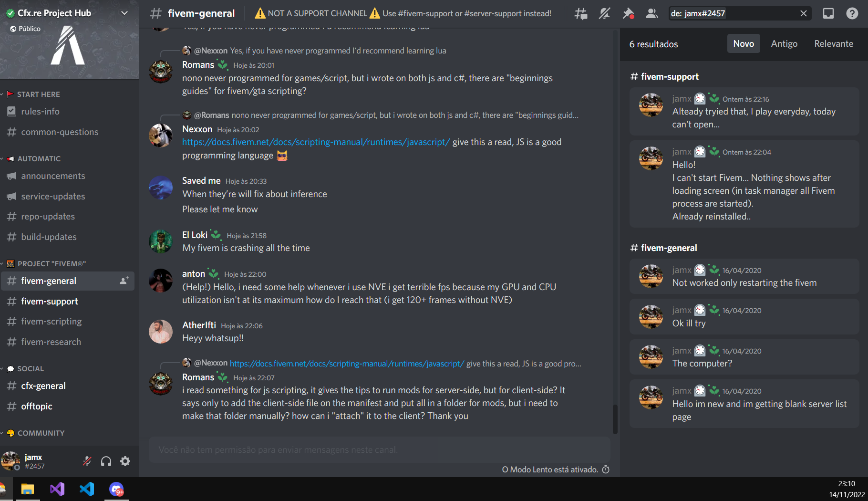Toggle microphone mute icon in user panel
Viewport: 868px width, 501px height.
tap(87, 461)
